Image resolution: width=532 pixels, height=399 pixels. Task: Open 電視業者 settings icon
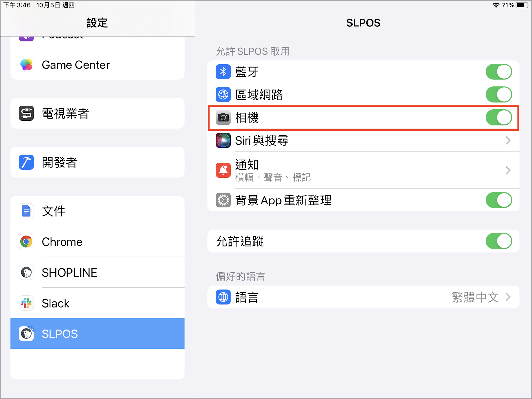[26, 113]
